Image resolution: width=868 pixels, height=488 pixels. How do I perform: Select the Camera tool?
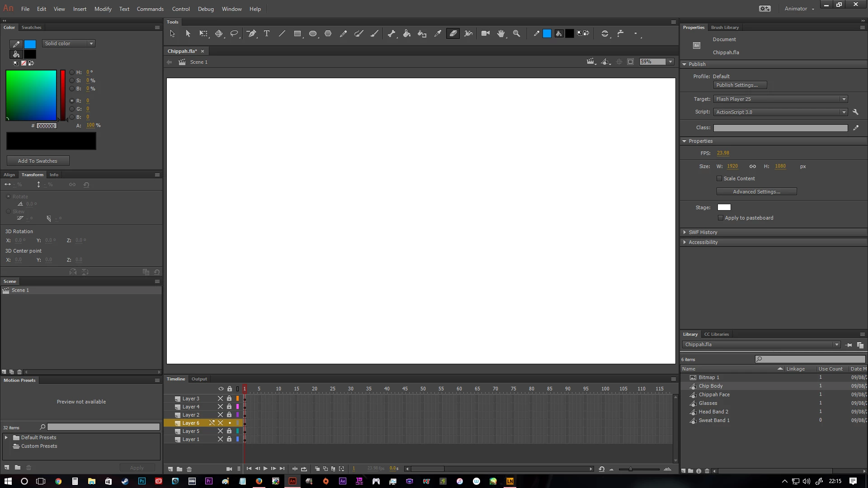[486, 33]
